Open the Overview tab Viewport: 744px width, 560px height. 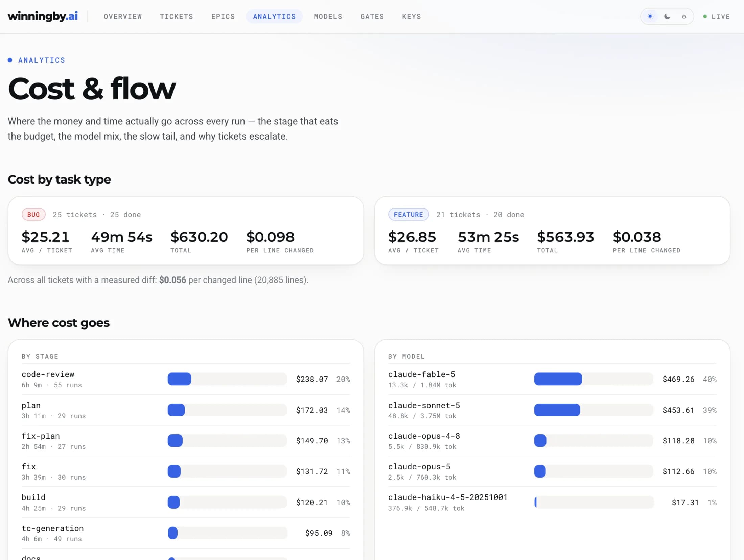click(x=123, y=16)
